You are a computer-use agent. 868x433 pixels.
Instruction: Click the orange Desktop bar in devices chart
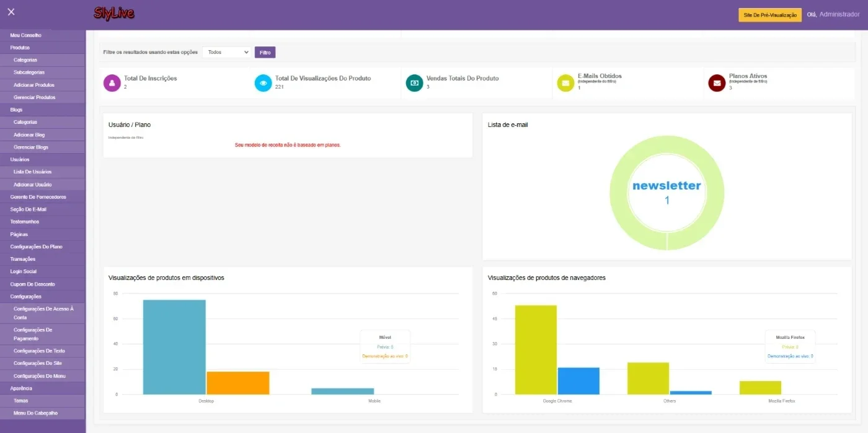238,383
